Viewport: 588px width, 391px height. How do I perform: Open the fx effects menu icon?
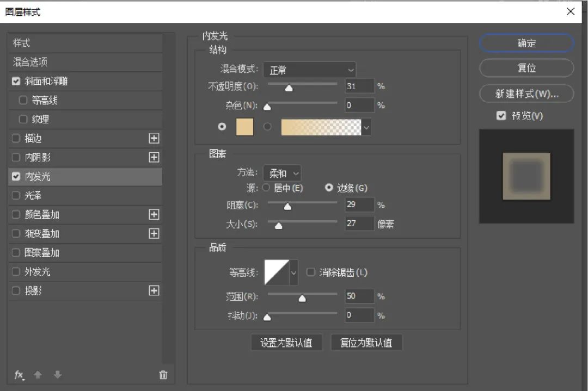coord(19,375)
